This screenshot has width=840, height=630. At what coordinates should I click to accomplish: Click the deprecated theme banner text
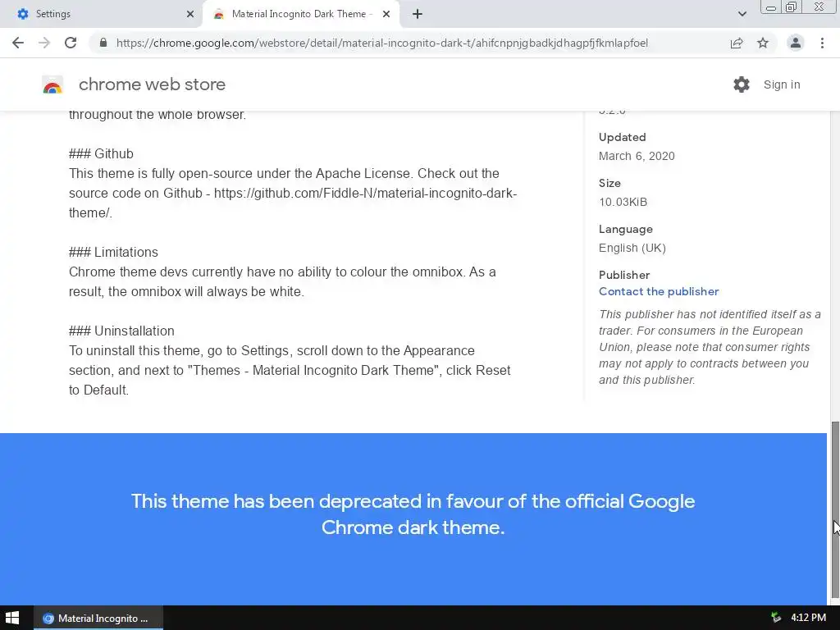pyautogui.click(x=413, y=514)
